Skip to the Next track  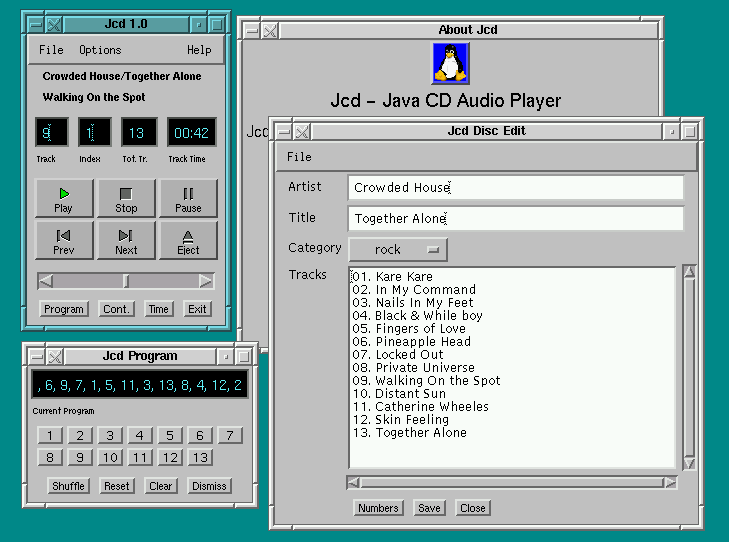tap(126, 241)
